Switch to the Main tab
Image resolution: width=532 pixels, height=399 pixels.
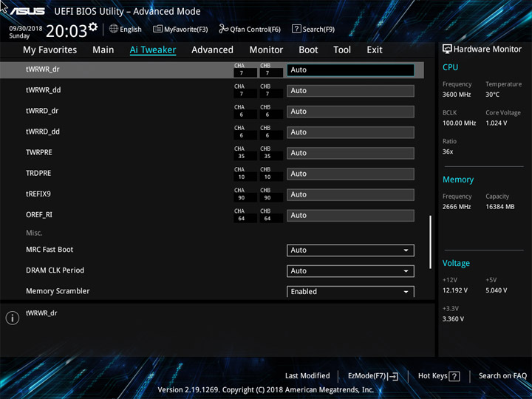[x=103, y=50]
